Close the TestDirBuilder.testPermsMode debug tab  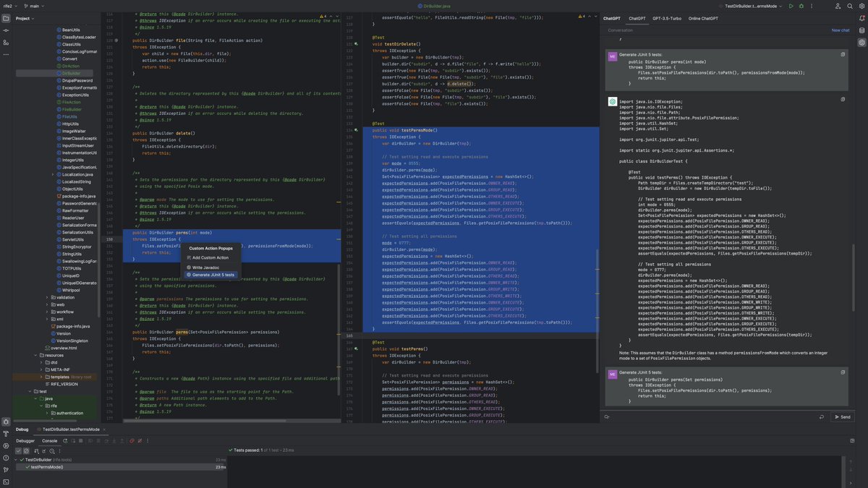(x=104, y=429)
